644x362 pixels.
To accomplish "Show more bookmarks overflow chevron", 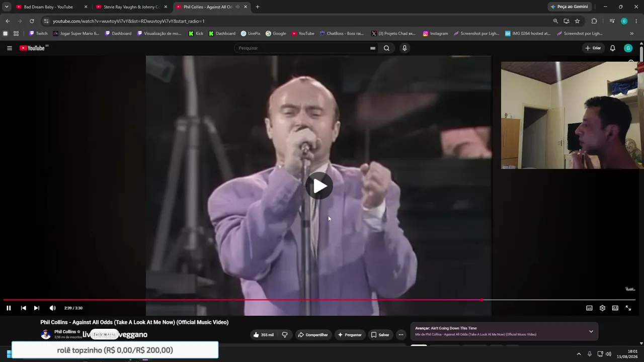I will (x=632, y=34).
